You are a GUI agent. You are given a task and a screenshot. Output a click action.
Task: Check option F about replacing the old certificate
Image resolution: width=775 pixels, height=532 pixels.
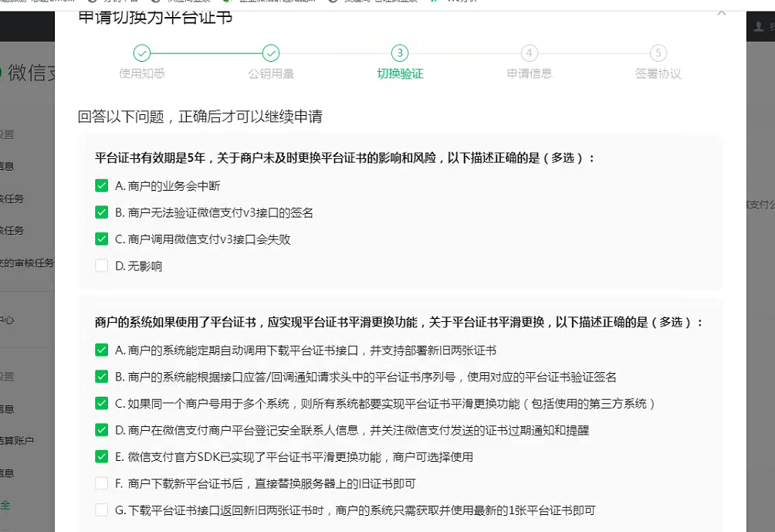(101, 483)
